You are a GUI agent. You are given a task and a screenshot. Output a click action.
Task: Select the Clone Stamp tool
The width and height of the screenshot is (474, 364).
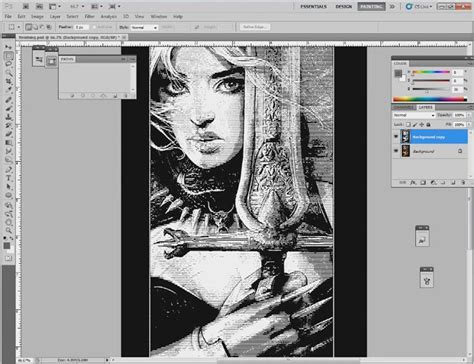coord(8,117)
